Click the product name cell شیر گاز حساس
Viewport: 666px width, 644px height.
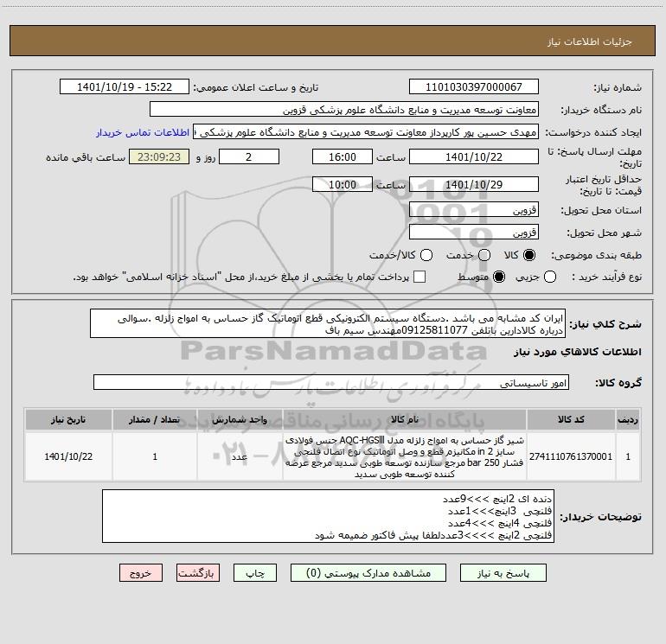[x=405, y=456]
